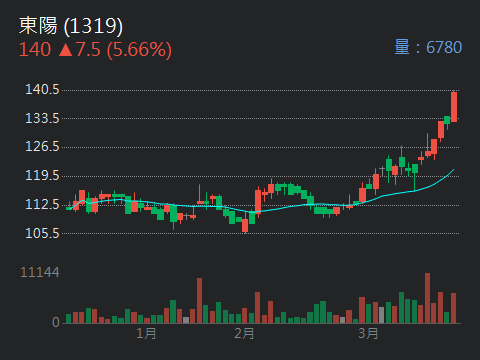Click the 11144 volume axis label
Viewport: 480px width, 360px height.
[40, 272]
